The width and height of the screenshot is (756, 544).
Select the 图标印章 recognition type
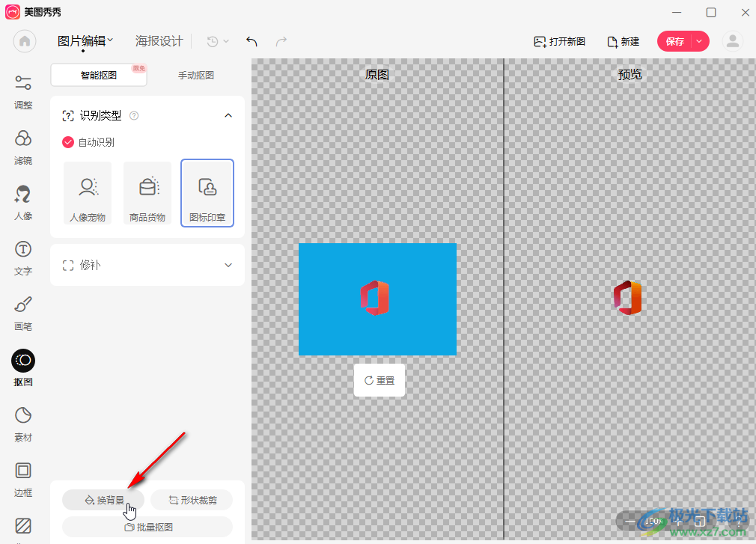[x=207, y=193]
